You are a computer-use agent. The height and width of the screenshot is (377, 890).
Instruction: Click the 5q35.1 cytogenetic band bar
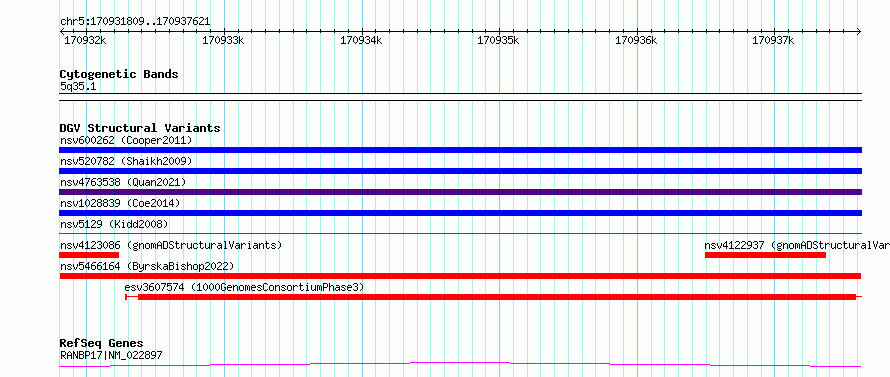tap(460, 97)
